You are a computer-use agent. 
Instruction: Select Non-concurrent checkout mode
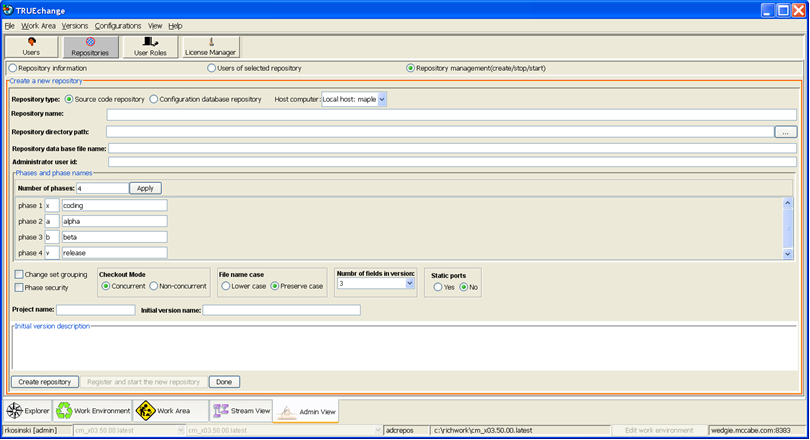[x=153, y=286]
